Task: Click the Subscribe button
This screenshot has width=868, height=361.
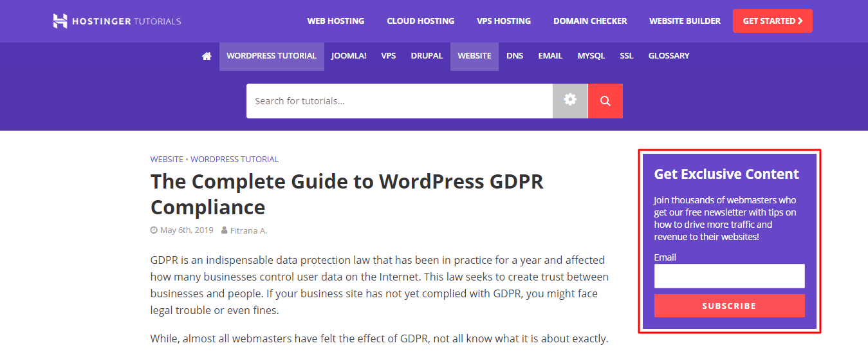Action: (x=730, y=306)
